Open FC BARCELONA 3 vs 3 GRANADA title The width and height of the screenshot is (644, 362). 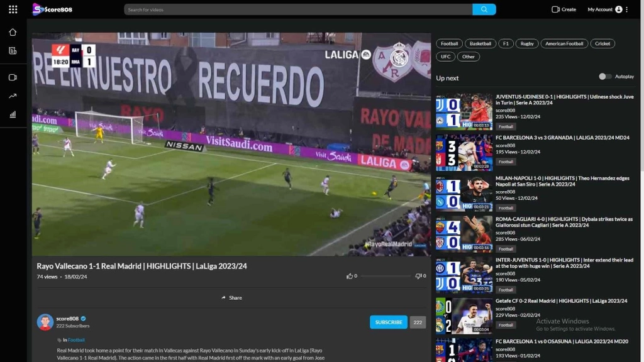pyautogui.click(x=562, y=138)
